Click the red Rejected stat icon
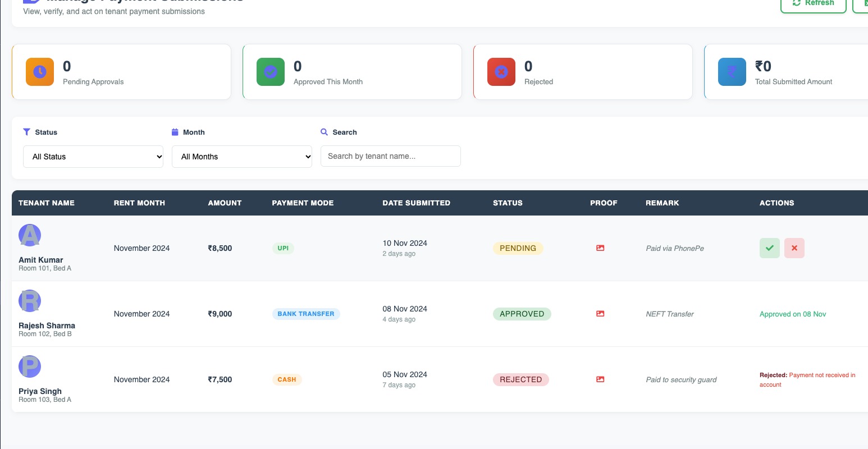 tap(501, 72)
